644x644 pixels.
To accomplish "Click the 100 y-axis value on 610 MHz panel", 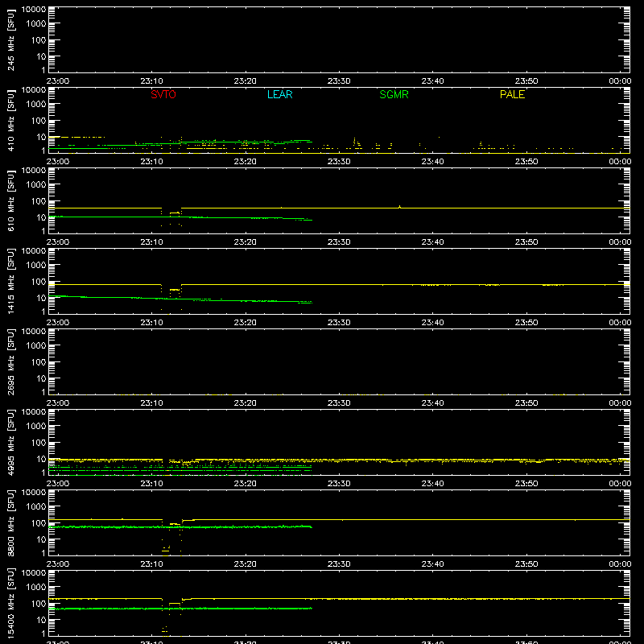I will [39, 201].
